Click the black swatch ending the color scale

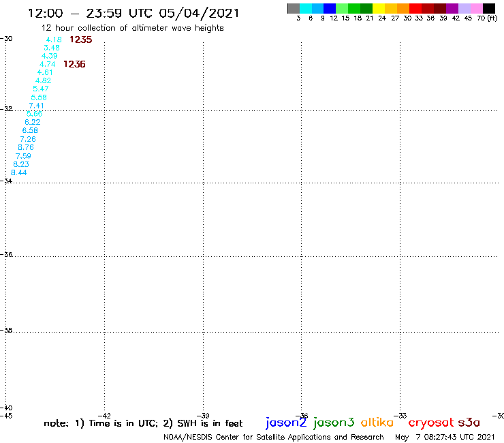pos(489,8)
